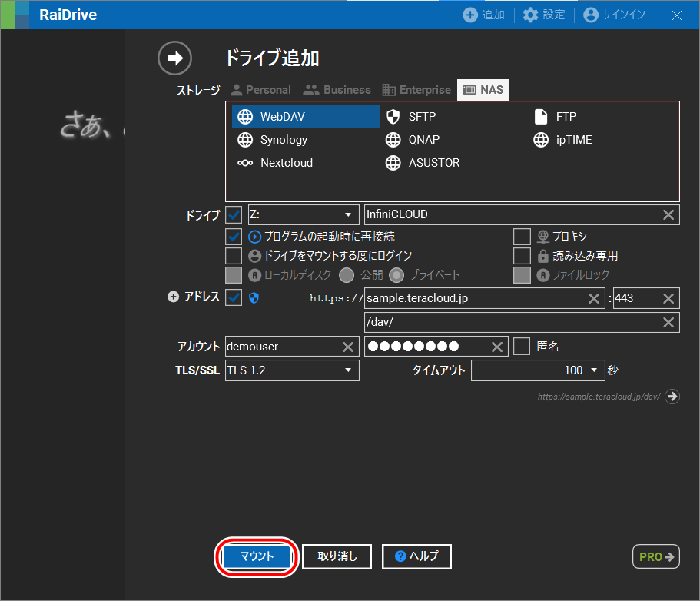Enable the プロキシ checkbox
The height and width of the screenshot is (601, 700).
click(522, 236)
